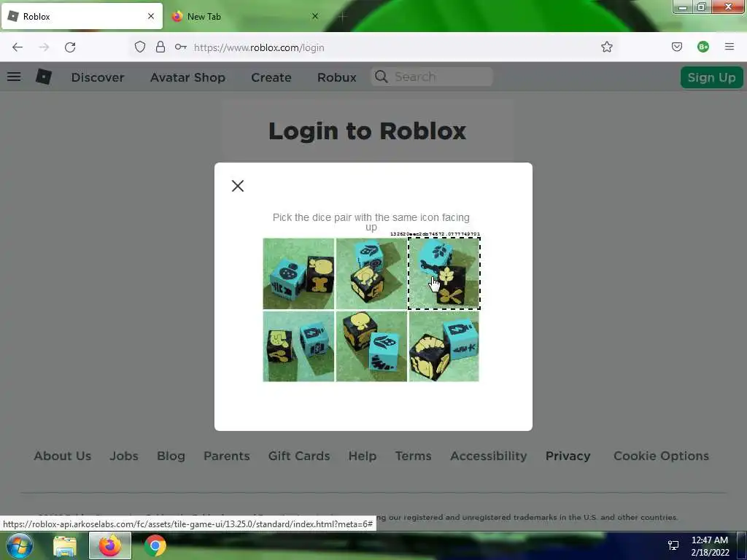Pick bottom-right dice pair image
This screenshot has width=747, height=560.
(444, 346)
